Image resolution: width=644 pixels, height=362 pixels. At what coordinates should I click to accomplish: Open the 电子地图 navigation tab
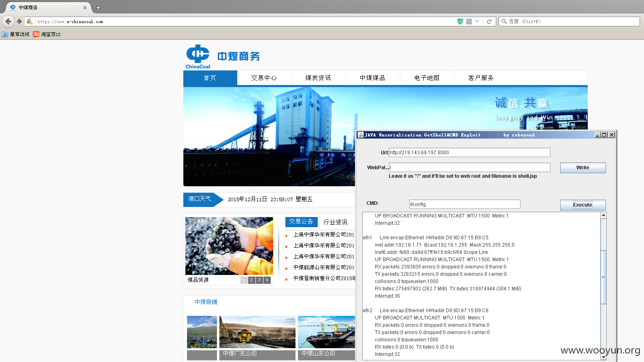coord(427,78)
